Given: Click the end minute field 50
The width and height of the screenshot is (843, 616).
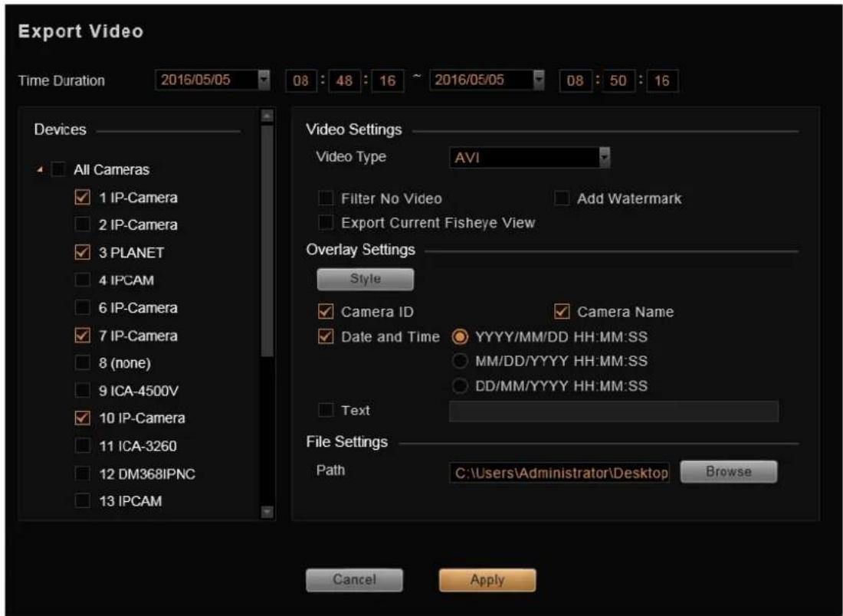Looking at the screenshot, I should [x=618, y=80].
